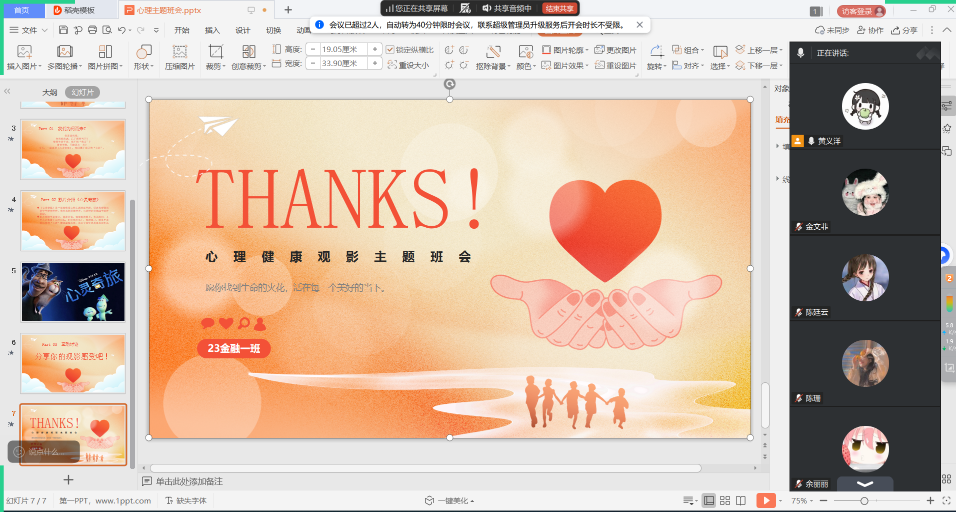The height and width of the screenshot is (512, 956).
Task: Switch sidebar to Outline view
Action: pyautogui.click(x=49, y=92)
